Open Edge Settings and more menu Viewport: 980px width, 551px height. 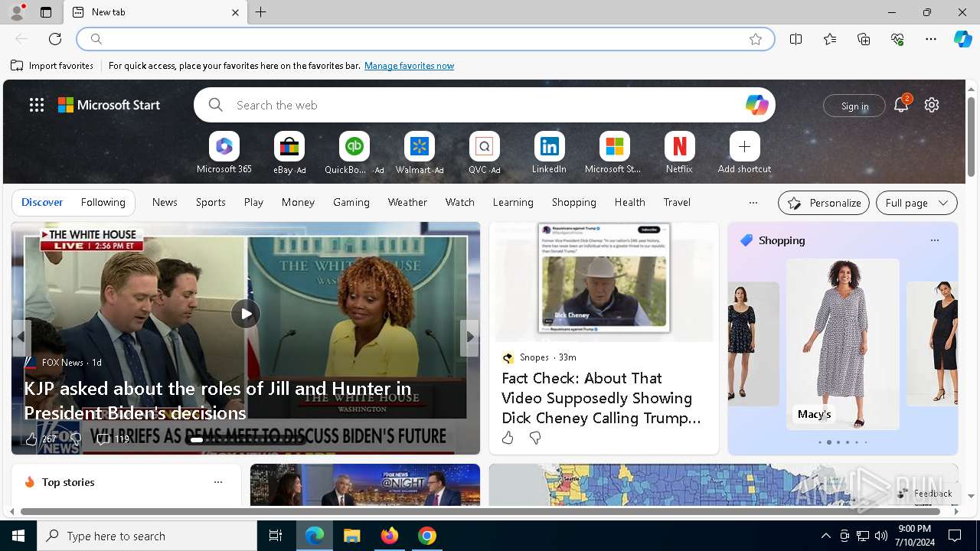tap(931, 39)
